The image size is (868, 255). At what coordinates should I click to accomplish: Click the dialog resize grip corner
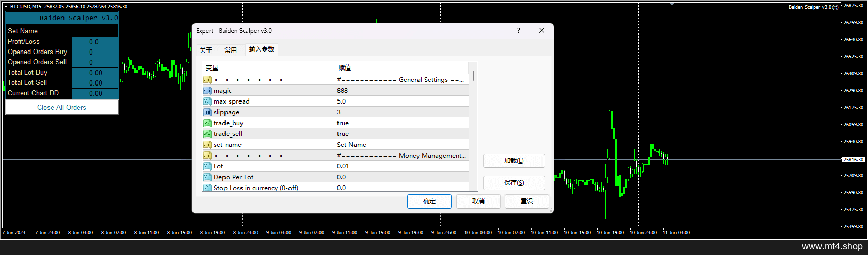551,210
